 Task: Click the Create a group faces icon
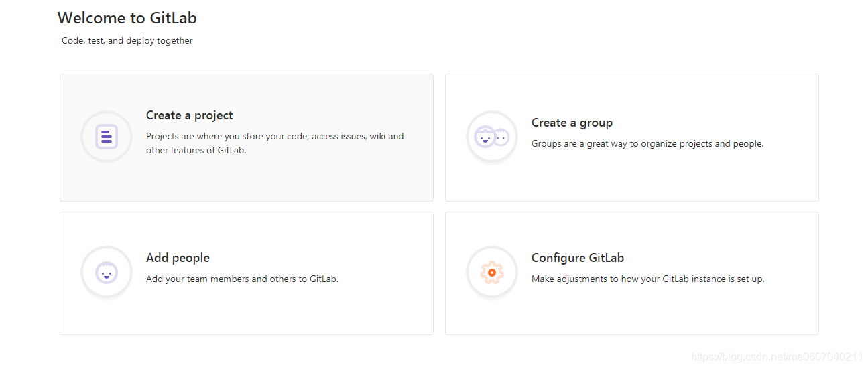click(x=492, y=137)
